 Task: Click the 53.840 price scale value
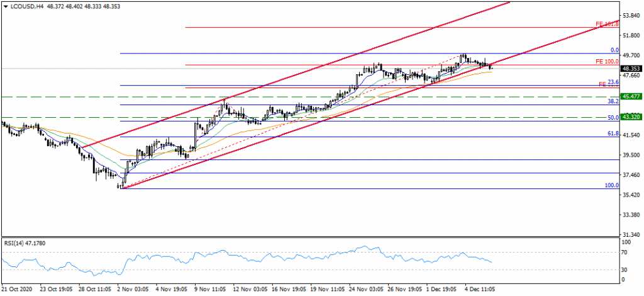point(631,14)
